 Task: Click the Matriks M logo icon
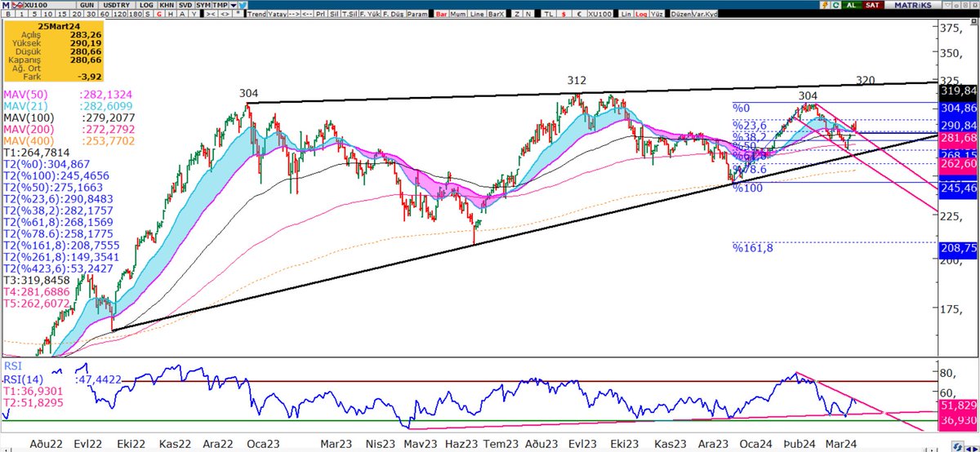pos(6,5)
